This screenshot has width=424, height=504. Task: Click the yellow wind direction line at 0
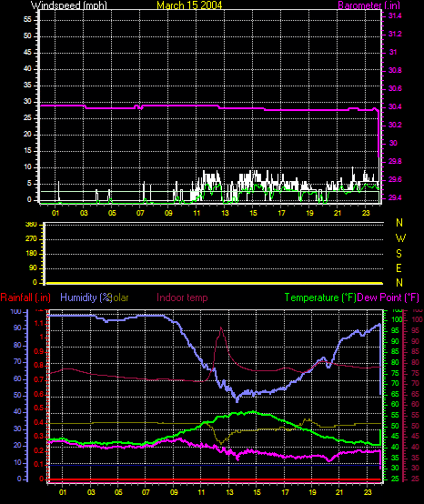(215, 283)
